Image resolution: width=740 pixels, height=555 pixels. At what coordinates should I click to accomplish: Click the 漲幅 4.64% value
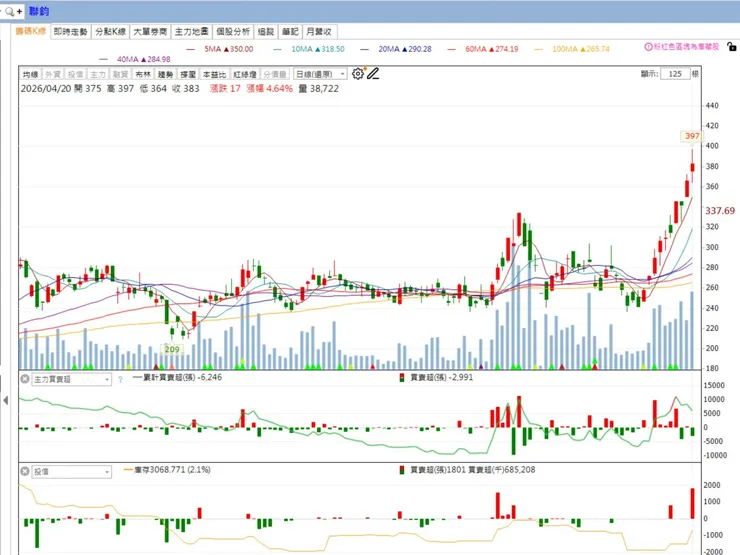coord(269,89)
